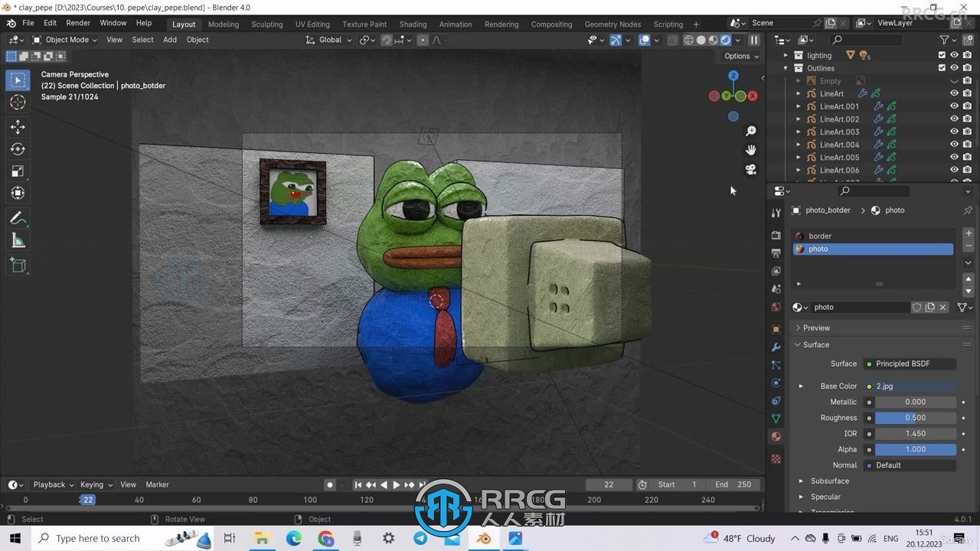This screenshot has height=551, width=980.
Task: Open the Add menu in the viewport header
Action: (x=170, y=40)
